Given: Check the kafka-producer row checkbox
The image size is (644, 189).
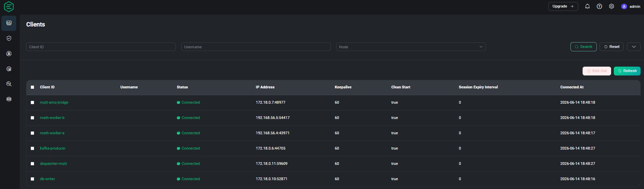Looking at the screenshot, I should point(33,149).
